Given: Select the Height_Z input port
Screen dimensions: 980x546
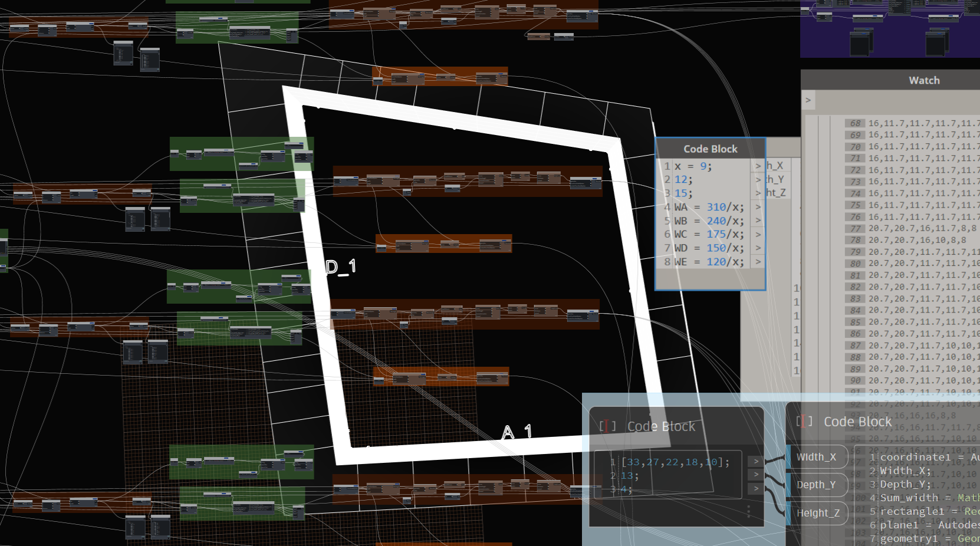Looking at the screenshot, I should point(817,513).
